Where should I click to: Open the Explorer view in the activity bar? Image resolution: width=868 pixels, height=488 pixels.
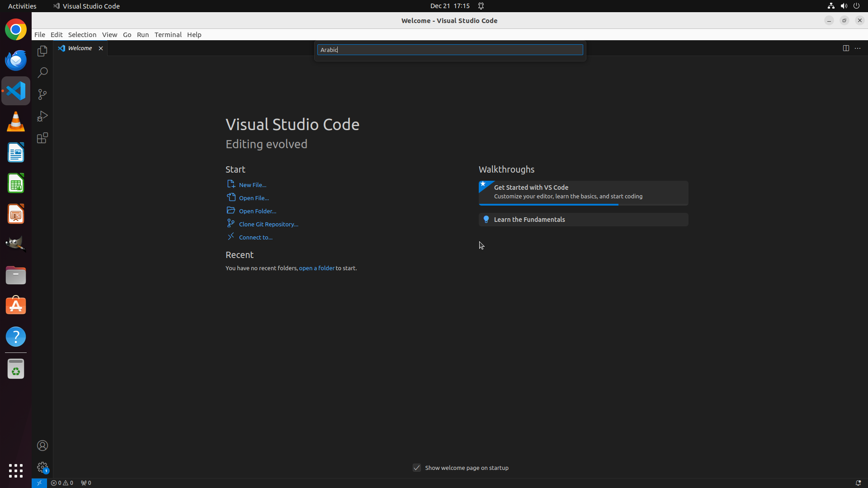coord(42,51)
